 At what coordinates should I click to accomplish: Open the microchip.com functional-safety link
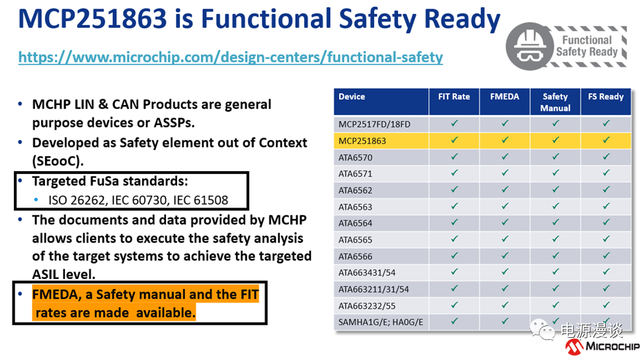click(x=230, y=58)
